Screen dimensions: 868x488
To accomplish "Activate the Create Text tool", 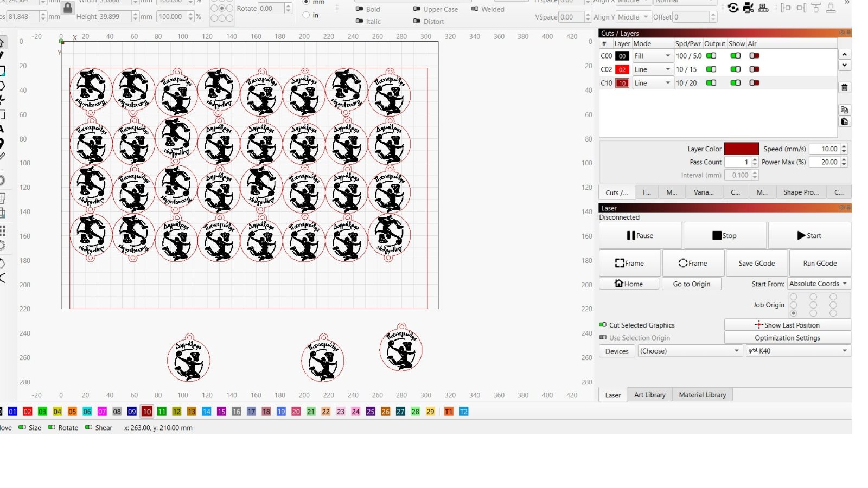I will click(x=2, y=129).
